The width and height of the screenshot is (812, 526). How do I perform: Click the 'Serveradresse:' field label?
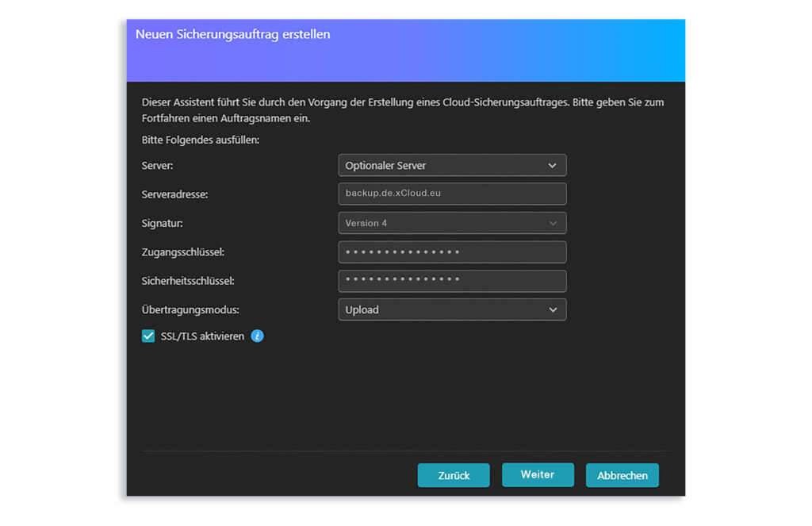(x=174, y=194)
